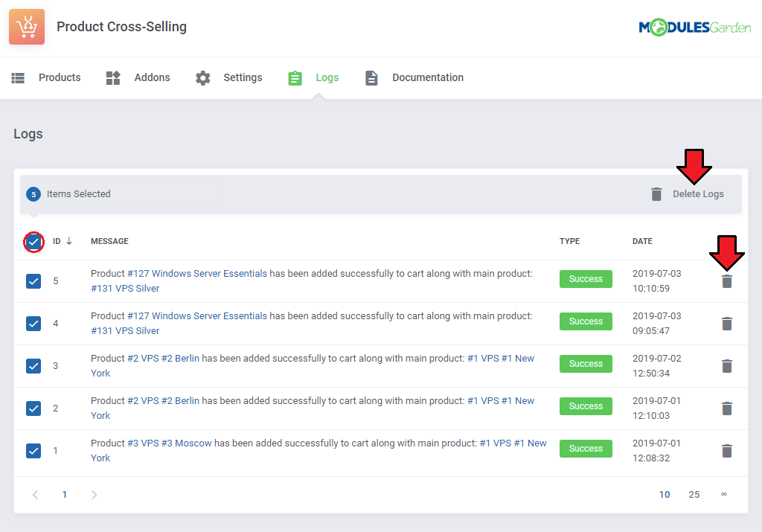Viewport: 762px width, 532px height.
Task: Switch to the Logs tab
Action: tap(313, 77)
